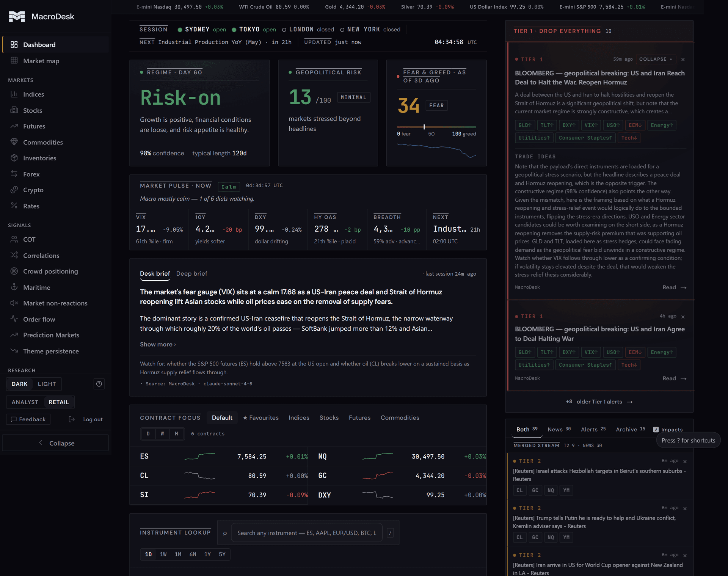Select the 1W lookup range
Viewport: 728px width, 576px height.
163,554
